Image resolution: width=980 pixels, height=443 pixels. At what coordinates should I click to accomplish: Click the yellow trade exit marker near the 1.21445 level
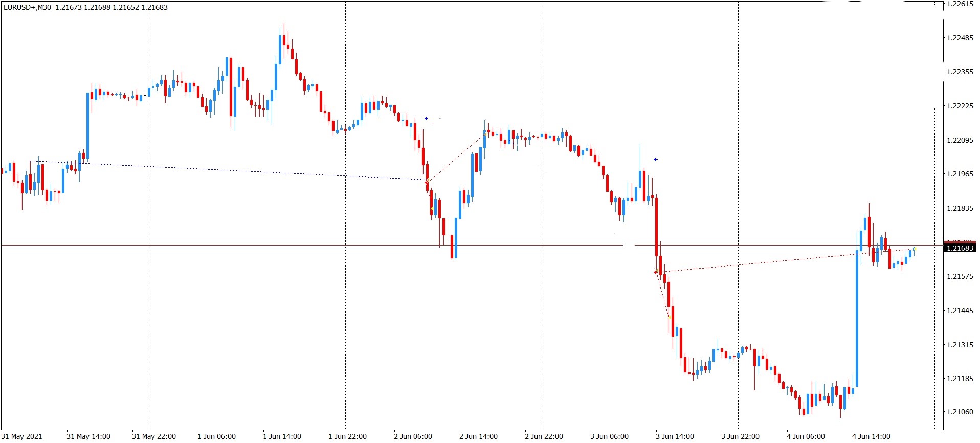[x=670, y=317]
